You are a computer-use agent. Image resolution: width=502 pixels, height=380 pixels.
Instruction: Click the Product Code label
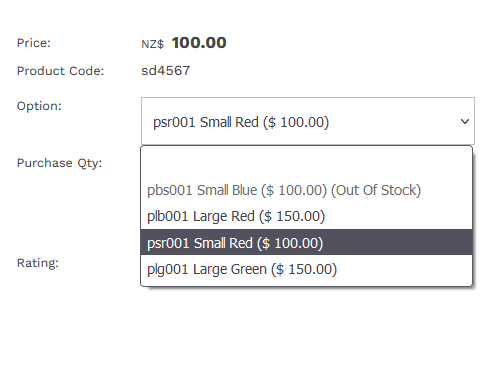click(60, 71)
